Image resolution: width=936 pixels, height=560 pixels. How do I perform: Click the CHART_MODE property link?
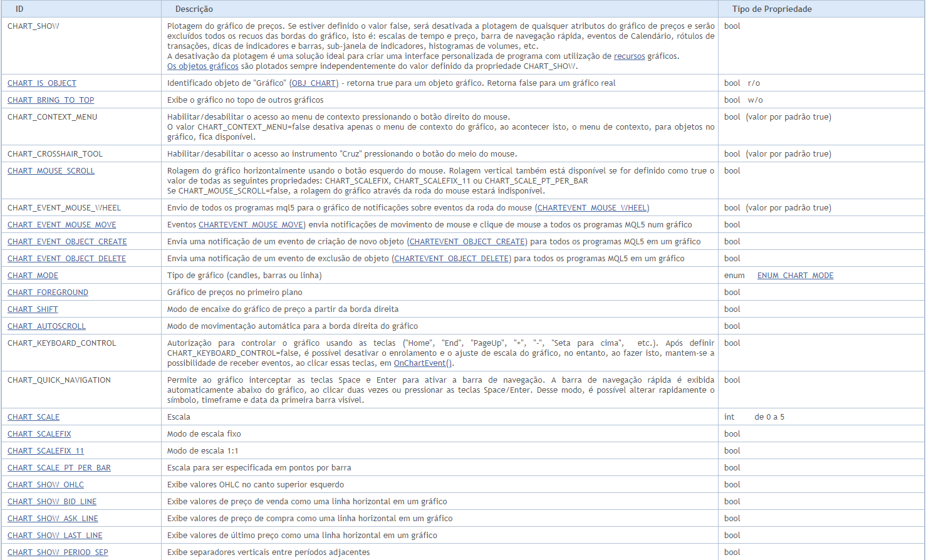tap(33, 276)
